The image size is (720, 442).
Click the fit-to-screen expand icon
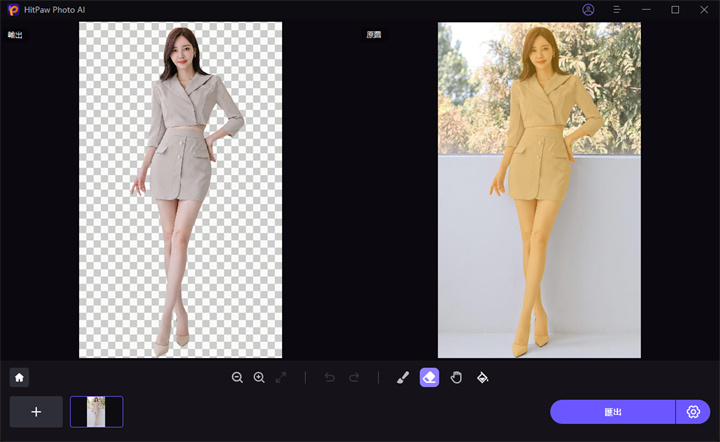click(x=281, y=377)
